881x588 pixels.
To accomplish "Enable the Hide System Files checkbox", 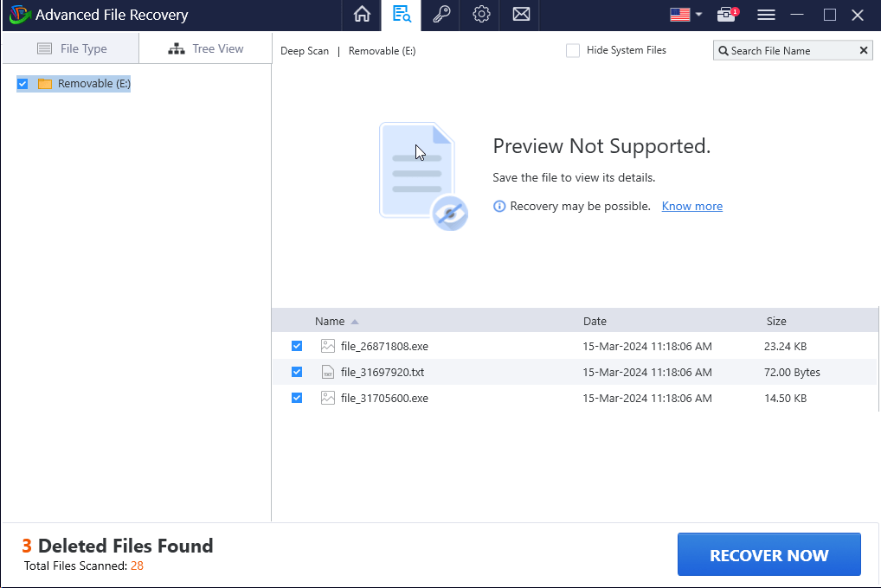I will (x=573, y=51).
